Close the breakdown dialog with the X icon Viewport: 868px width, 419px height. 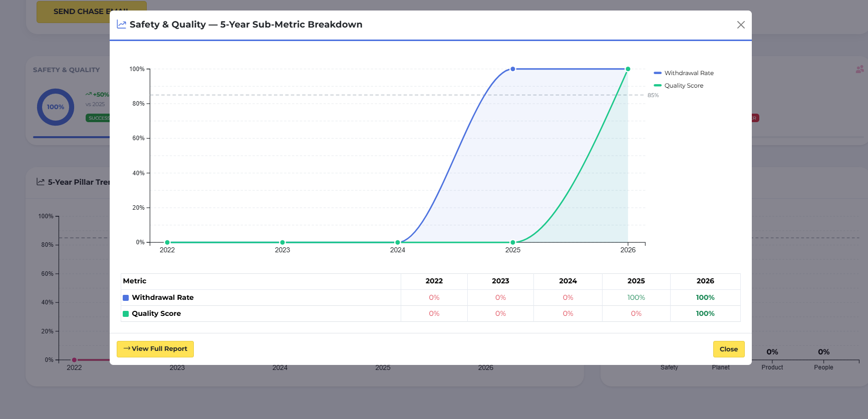coord(741,25)
